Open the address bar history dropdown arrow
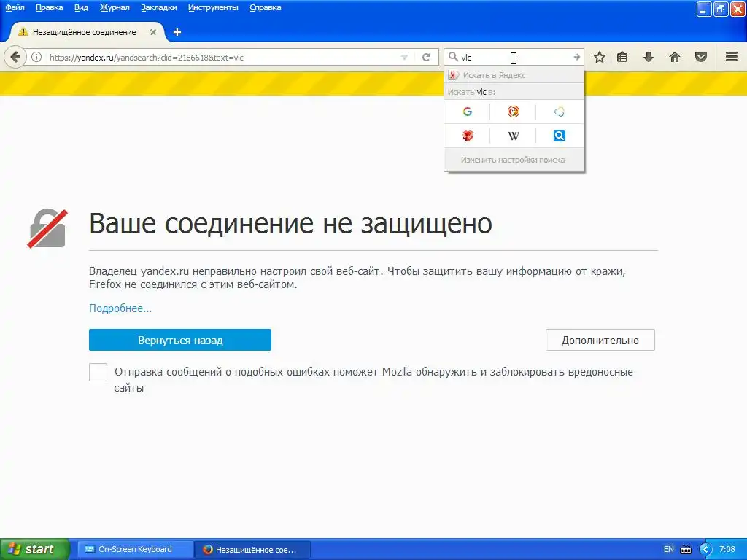Image resolution: width=747 pixels, height=560 pixels. pos(404,58)
